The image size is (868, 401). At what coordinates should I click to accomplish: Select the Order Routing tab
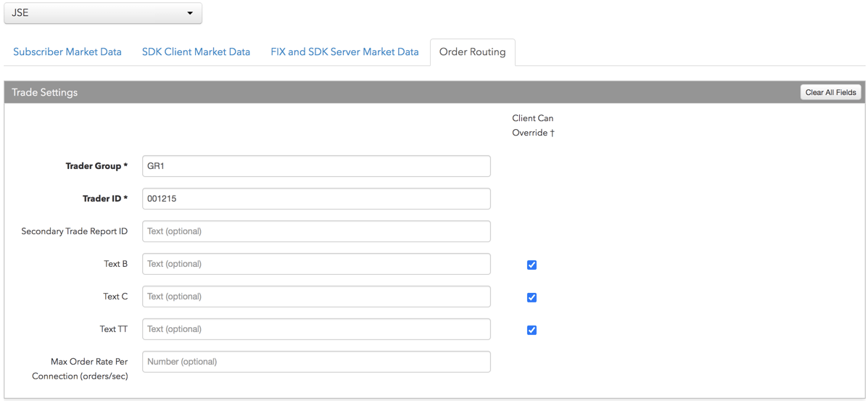tap(472, 52)
